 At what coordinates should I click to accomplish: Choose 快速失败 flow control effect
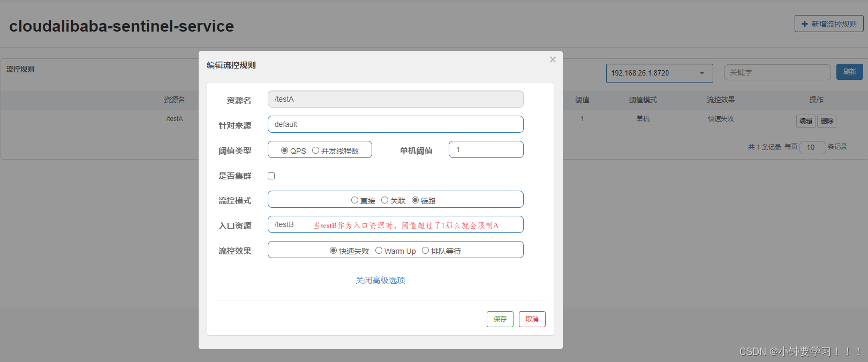click(x=333, y=251)
